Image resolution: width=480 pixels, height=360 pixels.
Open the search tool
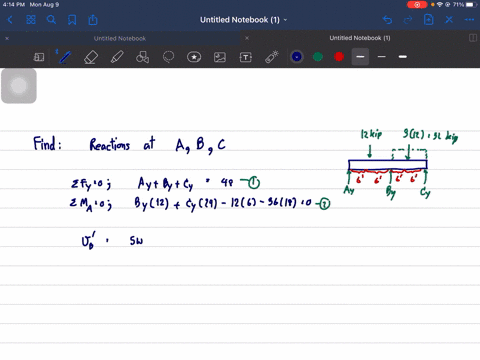click(x=51, y=20)
